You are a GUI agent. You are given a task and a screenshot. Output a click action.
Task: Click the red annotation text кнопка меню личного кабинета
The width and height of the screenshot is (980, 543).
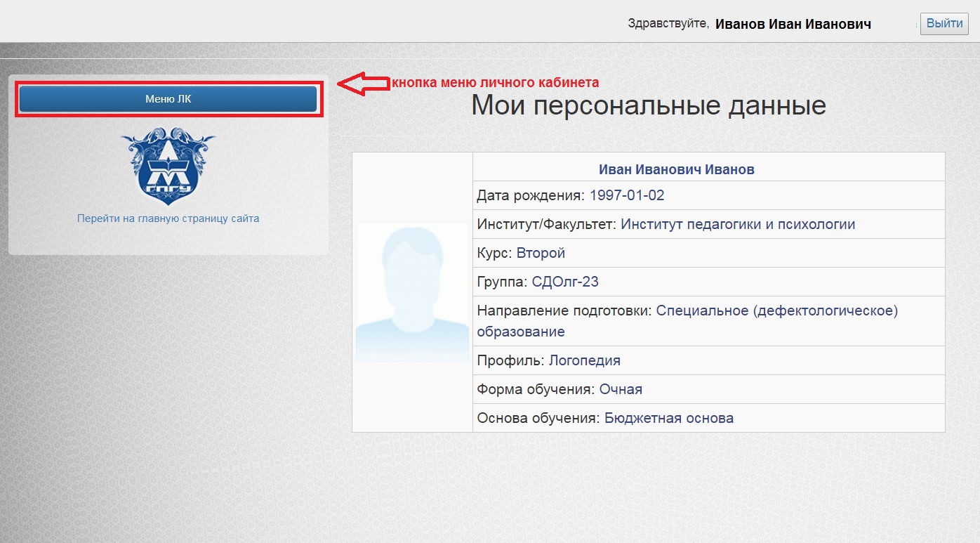tap(495, 82)
